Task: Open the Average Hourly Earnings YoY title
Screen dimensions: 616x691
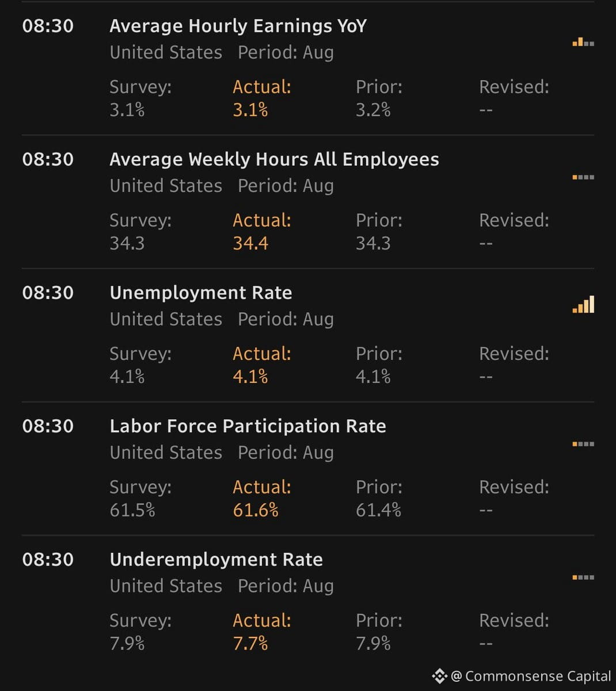Action: tap(238, 26)
